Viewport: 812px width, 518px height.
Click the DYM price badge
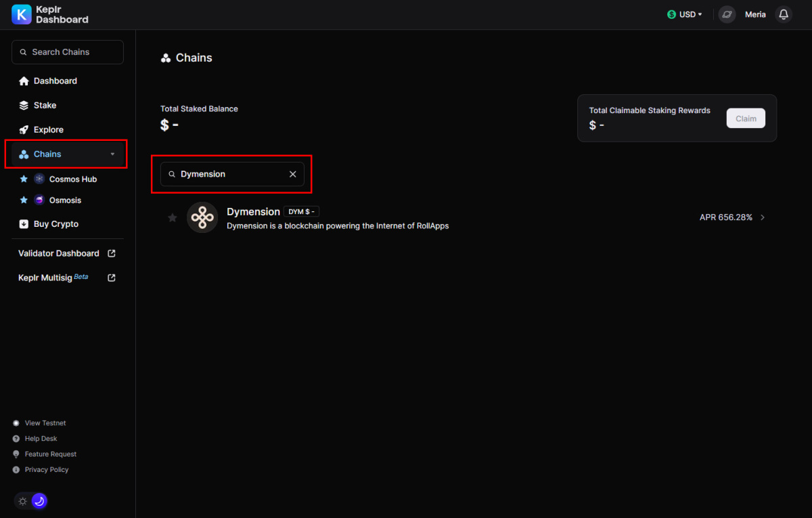pyautogui.click(x=301, y=212)
